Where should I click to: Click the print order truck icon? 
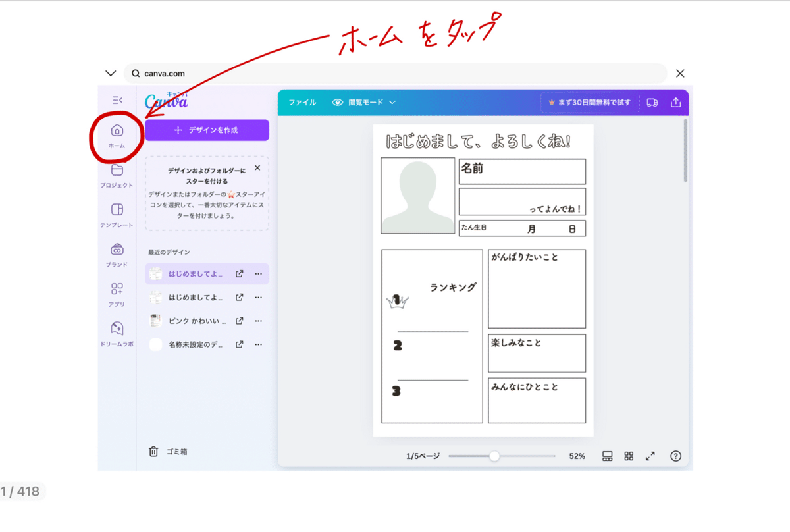[652, 103]
